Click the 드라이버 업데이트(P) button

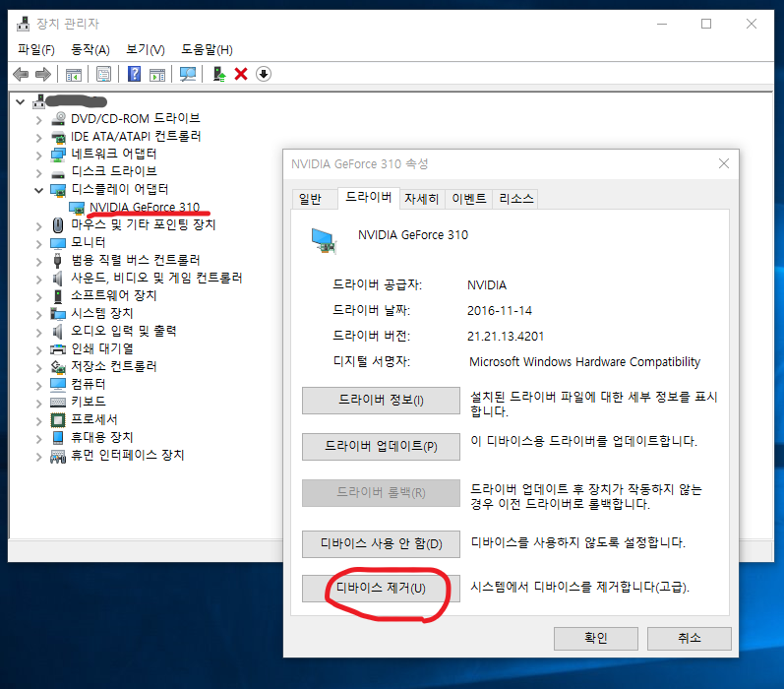click(381, 446)
